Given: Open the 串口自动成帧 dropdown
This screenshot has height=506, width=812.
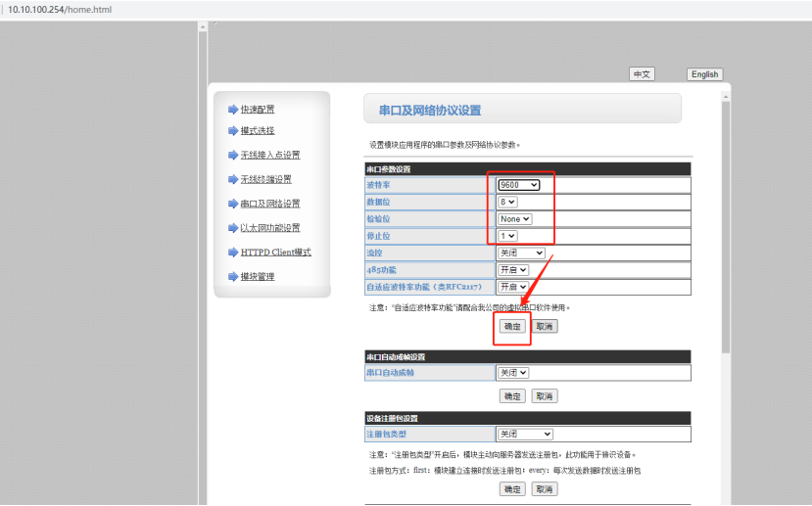Looking at the screenshot, I should pyautogui.click(x=513, y=373).
